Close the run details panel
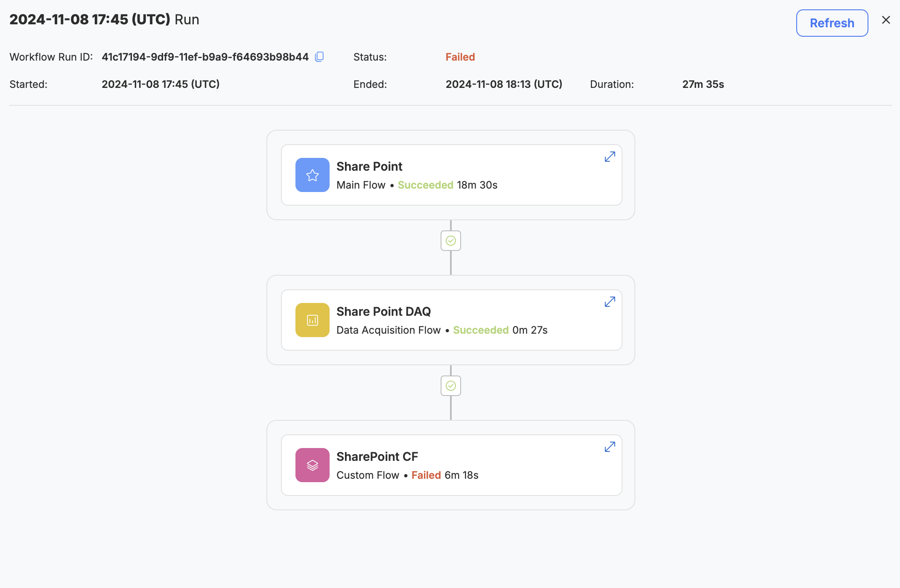This screenshot has width=900, height=588. (886, 20)
